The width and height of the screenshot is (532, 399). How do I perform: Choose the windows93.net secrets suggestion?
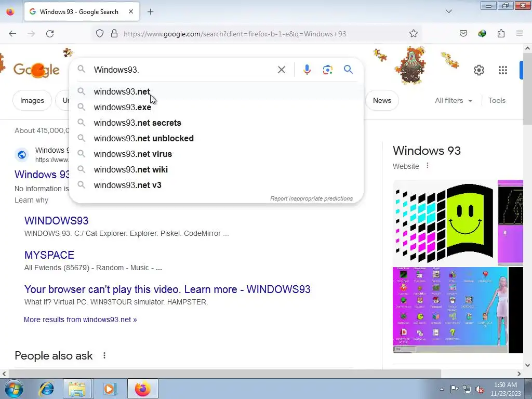217,123
